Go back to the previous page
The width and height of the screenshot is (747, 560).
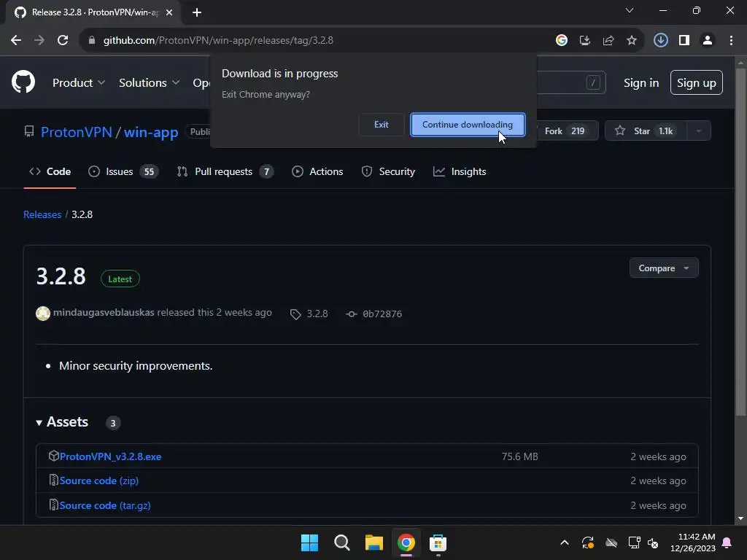tap(16, 41)
